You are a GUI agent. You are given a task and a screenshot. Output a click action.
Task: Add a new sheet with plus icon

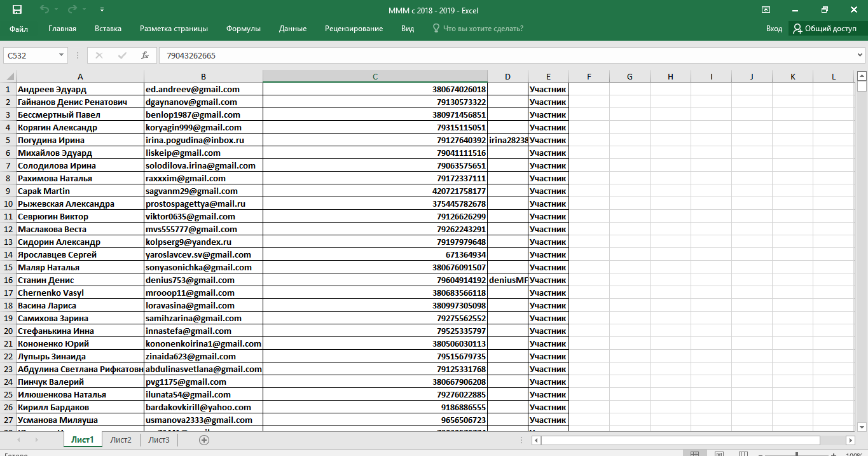point(204,439)
